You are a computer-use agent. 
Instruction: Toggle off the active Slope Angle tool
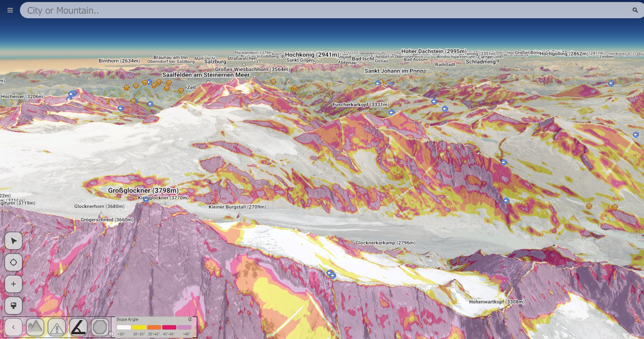(x=79, y=327)
